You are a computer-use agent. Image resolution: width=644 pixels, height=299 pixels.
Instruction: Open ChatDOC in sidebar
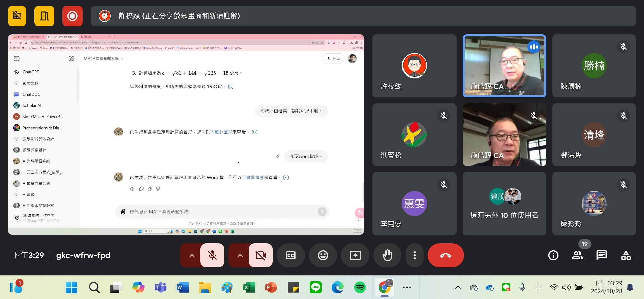pyautogui.click(x=31, y=94)
